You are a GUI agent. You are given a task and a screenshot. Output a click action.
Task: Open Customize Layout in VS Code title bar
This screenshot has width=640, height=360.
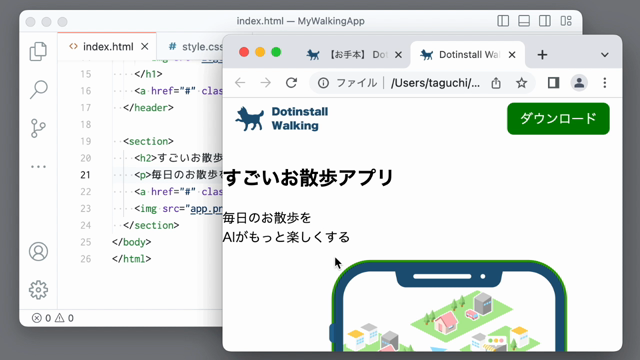tap(566, 21)
